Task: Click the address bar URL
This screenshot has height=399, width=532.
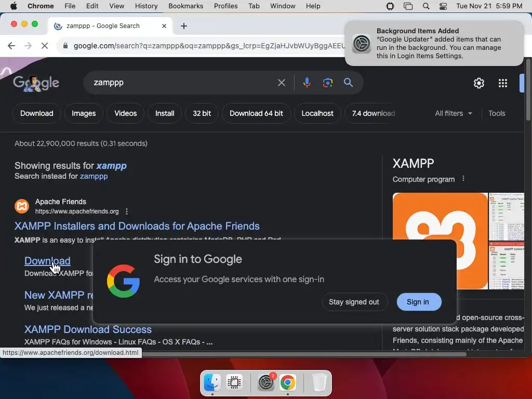Action: tap(209, 46)
